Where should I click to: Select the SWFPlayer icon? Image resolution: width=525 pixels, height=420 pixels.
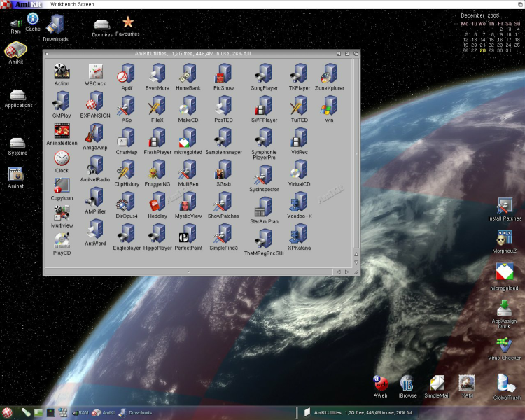point(264,105)
